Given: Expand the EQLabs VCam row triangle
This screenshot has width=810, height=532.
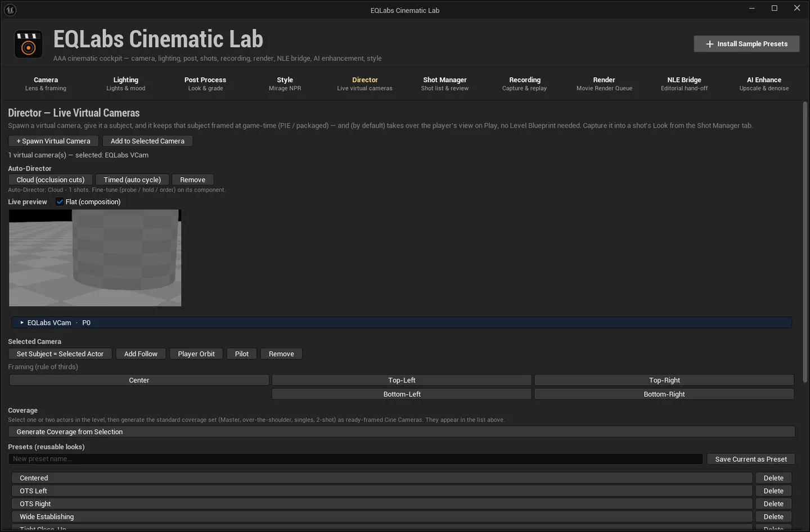Looking at the screenshot, I should 22,323.
